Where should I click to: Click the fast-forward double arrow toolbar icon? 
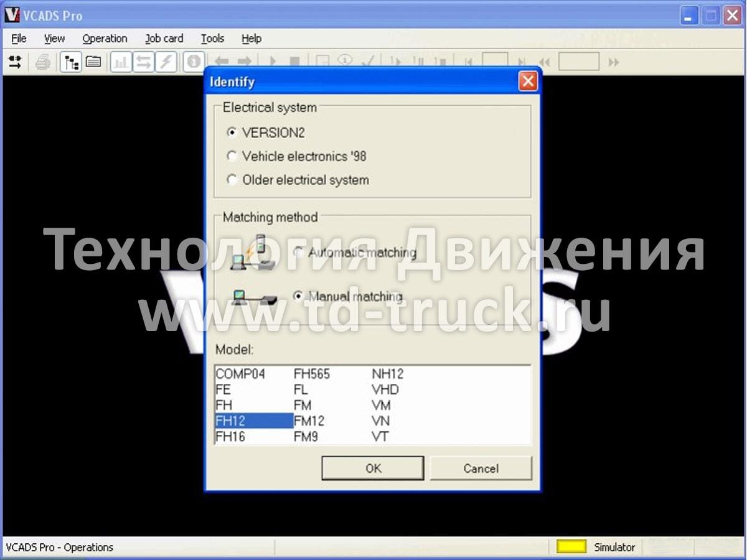click(x=614, y=62)
